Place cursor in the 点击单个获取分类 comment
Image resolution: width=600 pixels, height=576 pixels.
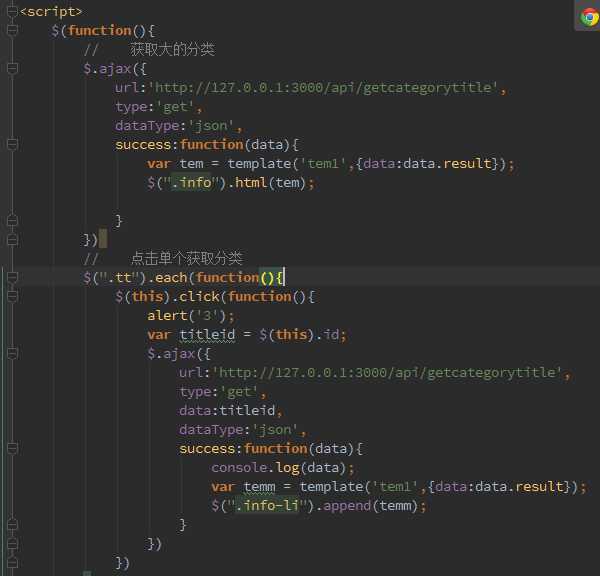click(186, 258)
